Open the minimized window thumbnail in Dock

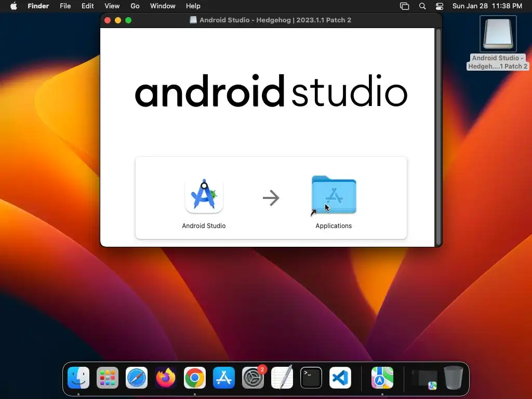(424, 379)
